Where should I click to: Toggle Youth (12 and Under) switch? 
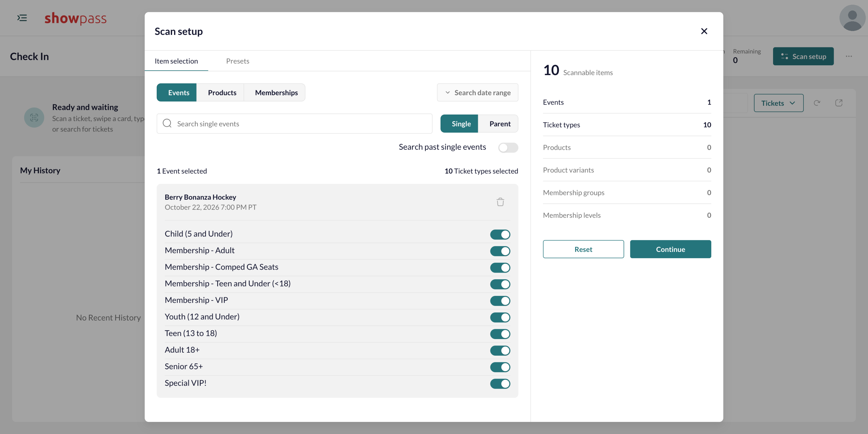(500, 317)
